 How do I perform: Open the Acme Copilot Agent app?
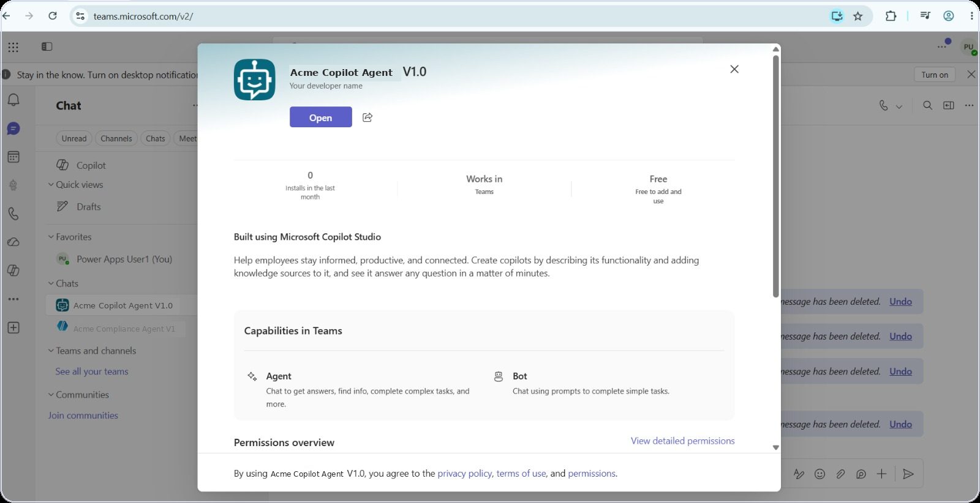point(320,117)
